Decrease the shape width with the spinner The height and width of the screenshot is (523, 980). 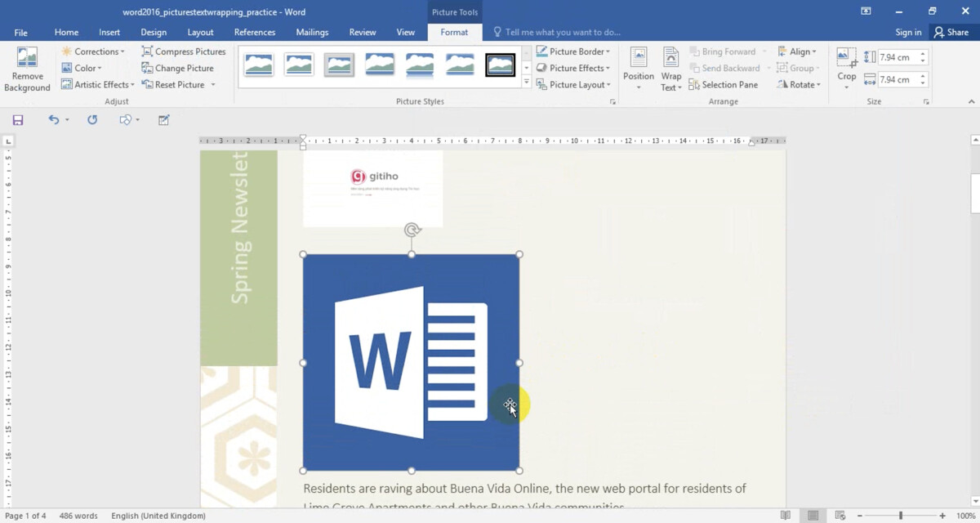coord(923,83)
